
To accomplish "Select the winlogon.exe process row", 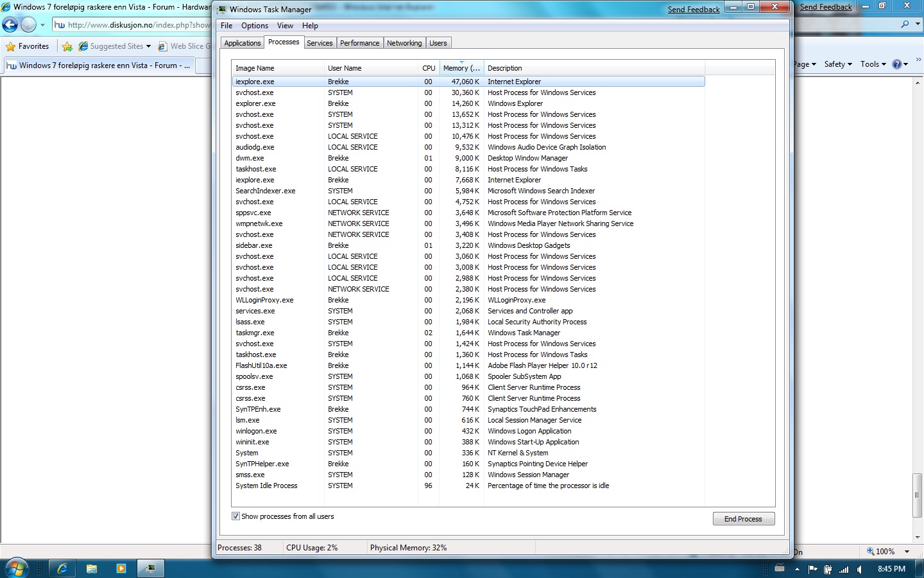I will 468,431.
